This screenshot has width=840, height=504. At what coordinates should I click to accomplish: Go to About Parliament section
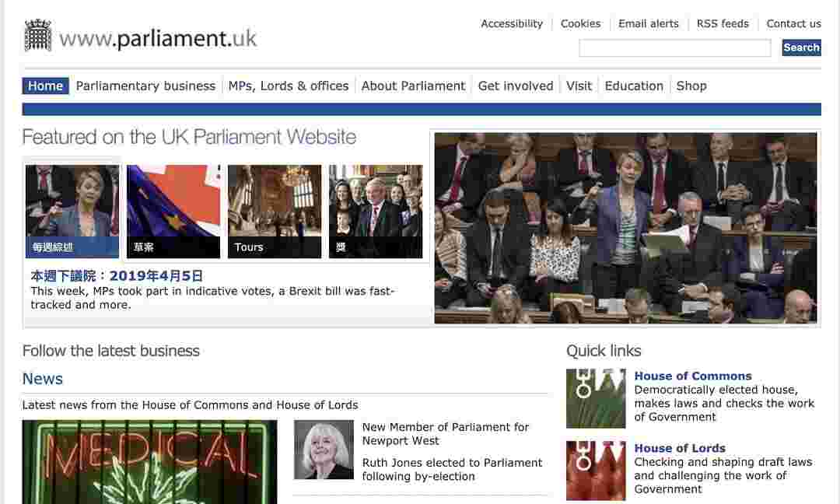point(413,86)
